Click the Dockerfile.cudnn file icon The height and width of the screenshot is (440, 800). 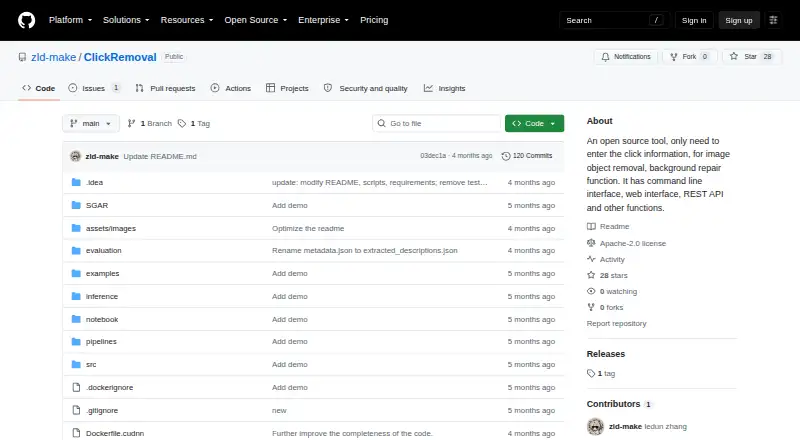(76, 433)
